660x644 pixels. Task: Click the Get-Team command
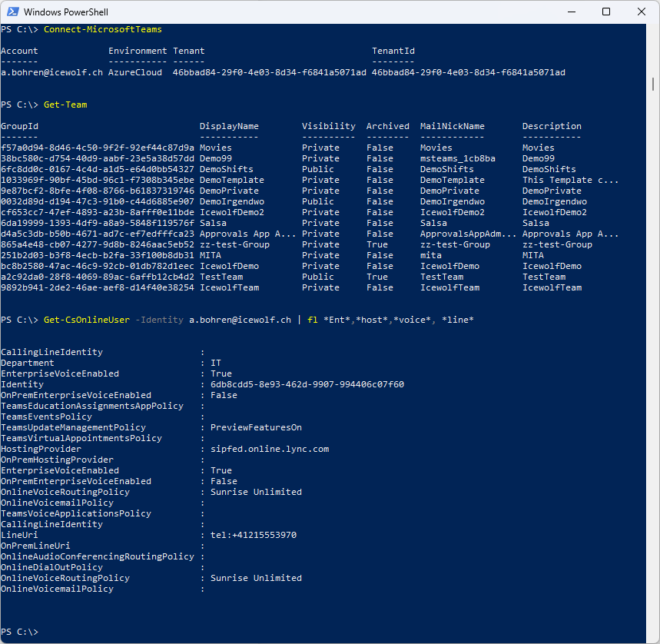pos(65,105)
